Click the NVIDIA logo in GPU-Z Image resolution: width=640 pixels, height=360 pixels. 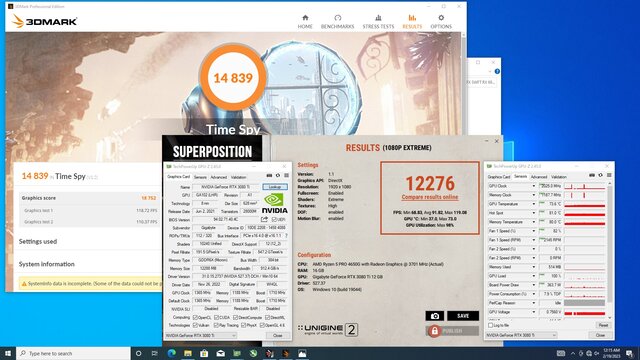click(274, 203)
